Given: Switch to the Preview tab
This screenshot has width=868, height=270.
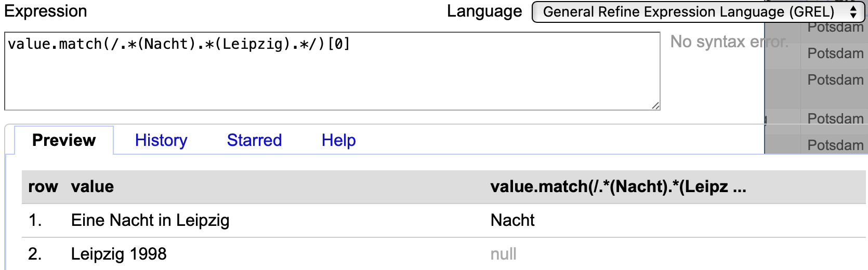Looking at the screenshot, I should pyautogui.click(x=64, y=140).
